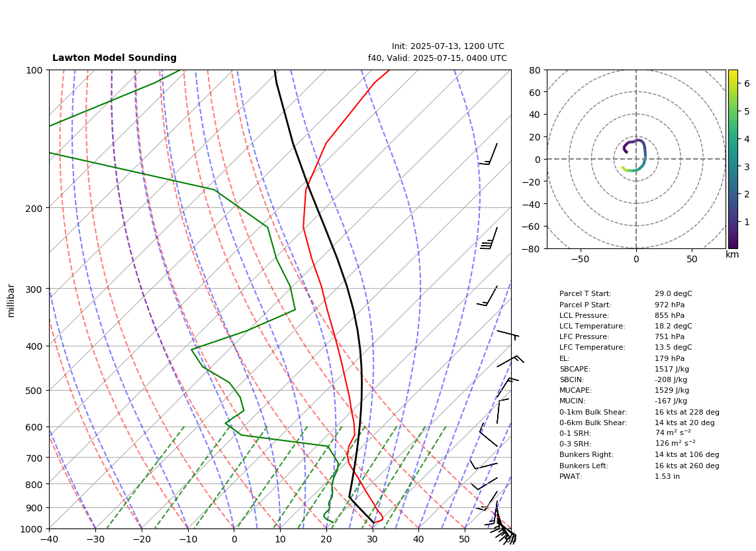Click the '-208 J/kg' value

671,379
